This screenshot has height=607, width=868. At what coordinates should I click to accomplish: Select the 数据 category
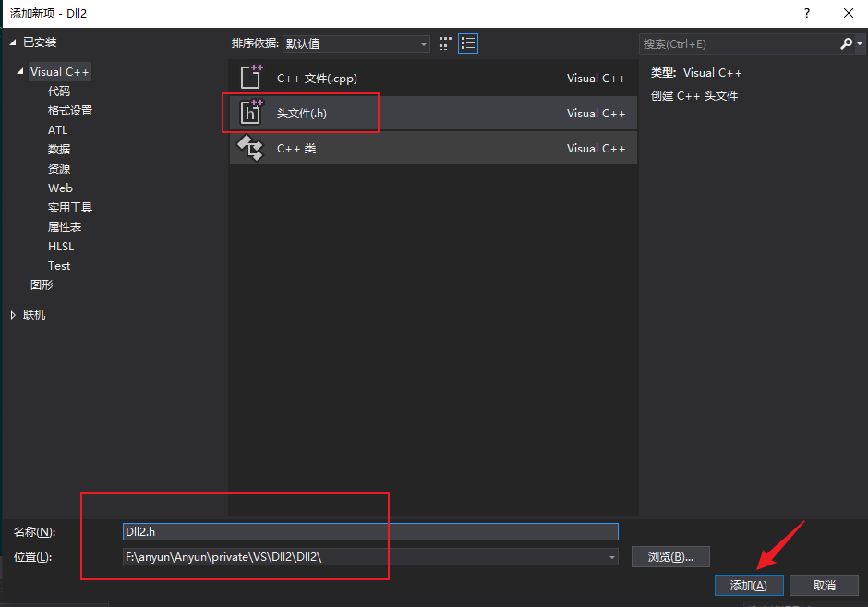[59, 150]
